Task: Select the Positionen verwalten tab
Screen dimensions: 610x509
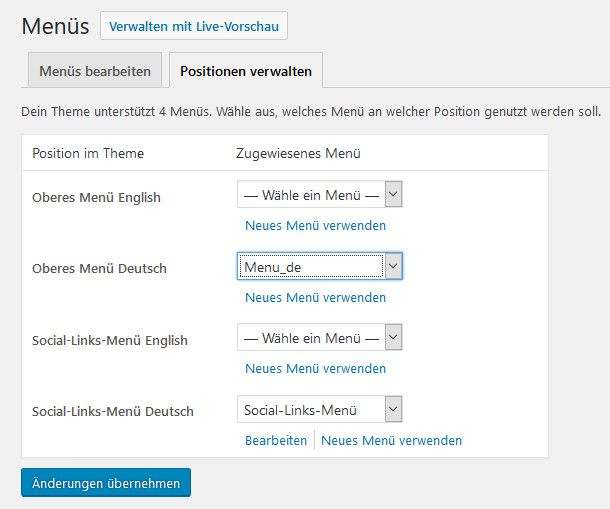Action: click(246, 71)
